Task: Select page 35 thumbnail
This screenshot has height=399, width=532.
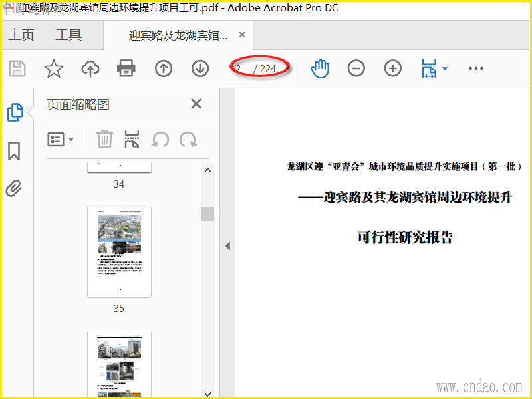Action: point(120,252)
